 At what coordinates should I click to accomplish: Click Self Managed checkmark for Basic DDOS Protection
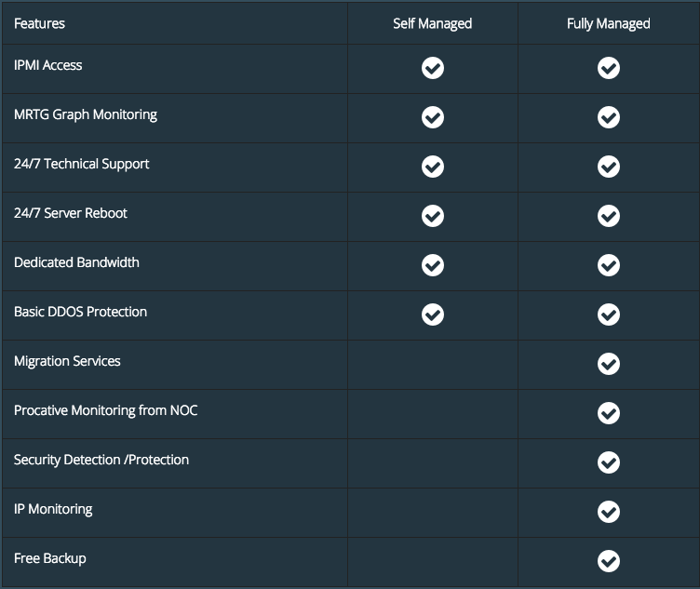[x=433, y=315]
